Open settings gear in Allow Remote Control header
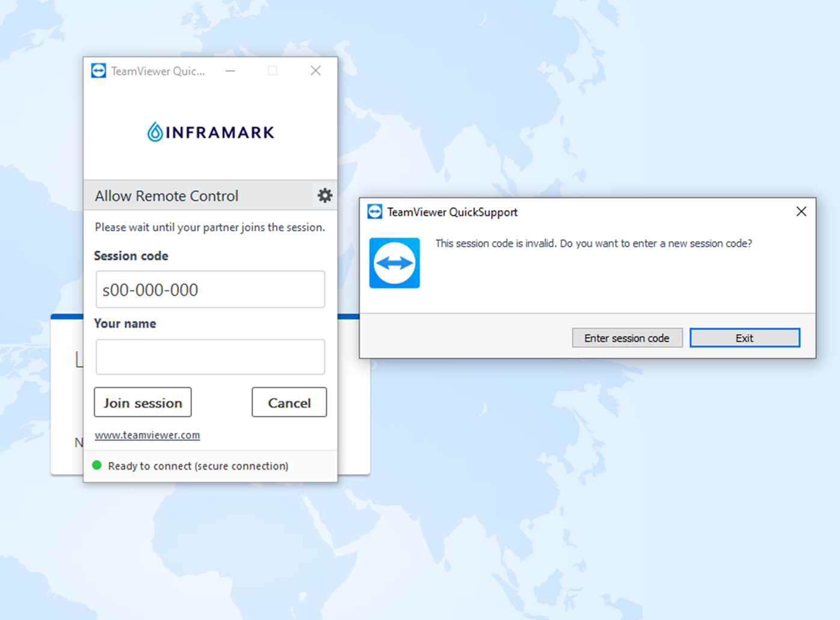 (325, 195)
